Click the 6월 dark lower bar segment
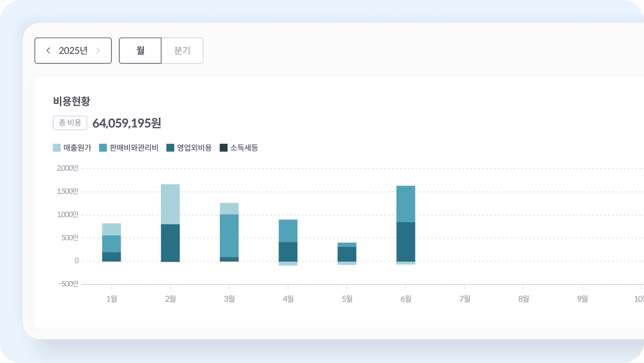Viewport: 644px width, 363px height. [x=406, y=242]
